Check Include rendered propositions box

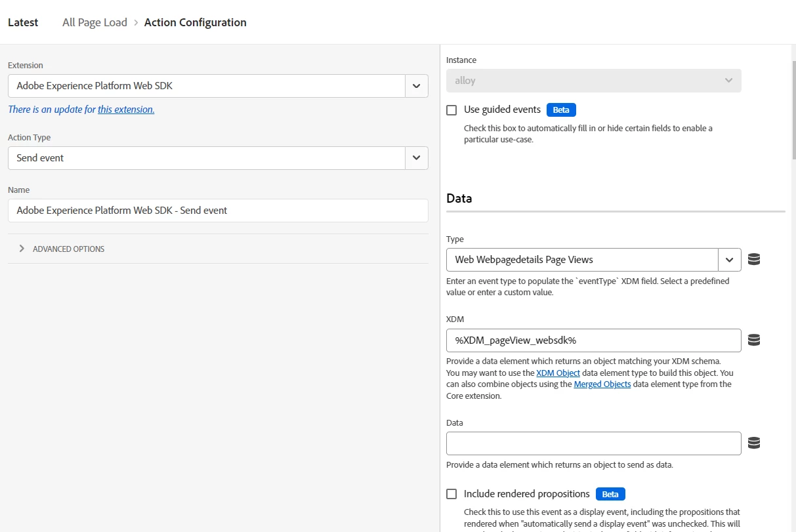(x=451, y=494)
